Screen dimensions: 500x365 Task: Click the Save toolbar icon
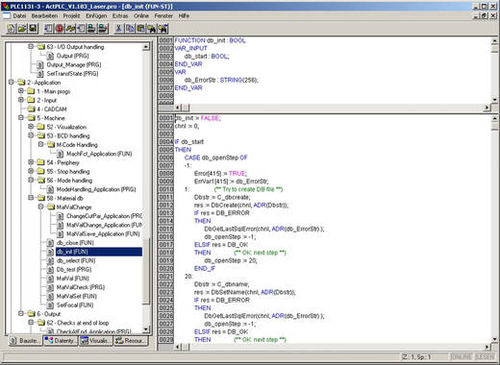coord(33,29)
